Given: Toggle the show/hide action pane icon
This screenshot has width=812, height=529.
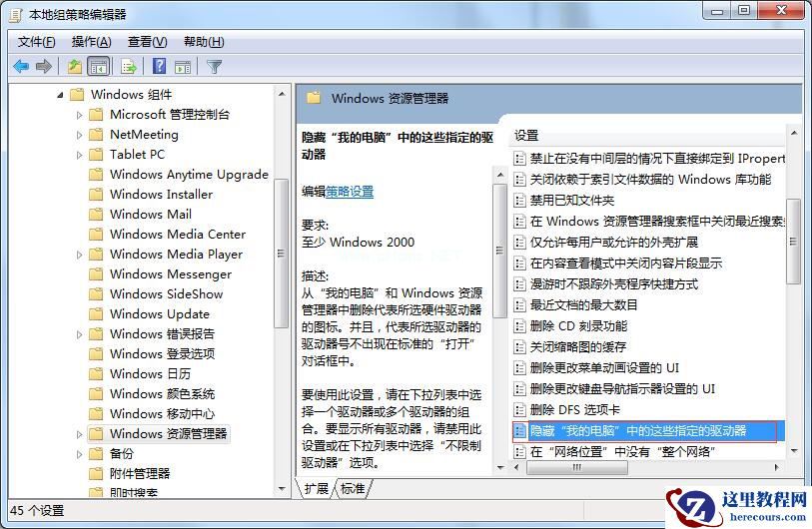Looking at the screenshot, I should (183, 66).
